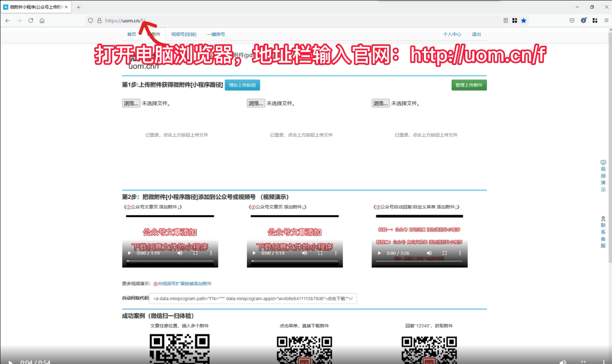Image resolution: width=612 pixels, height=364 pixels.
Task: Fullscreen the ① 公众号文章页 video
Action: 195,253
